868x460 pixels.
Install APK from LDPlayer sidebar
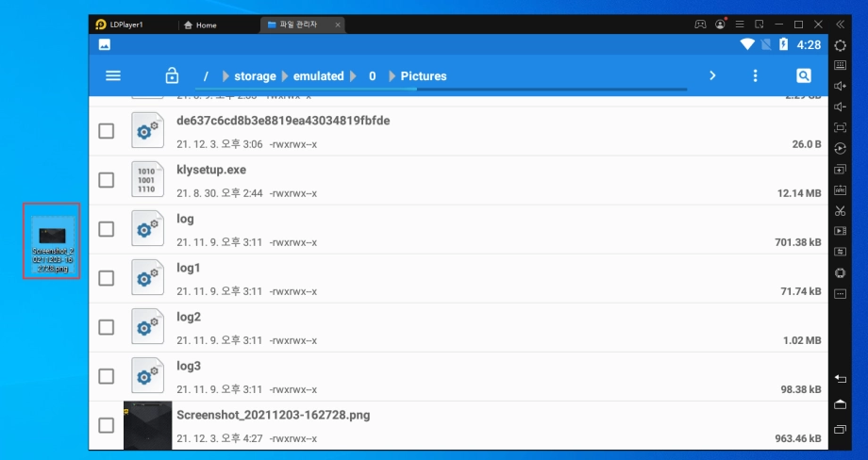click(x=841, y=189)
